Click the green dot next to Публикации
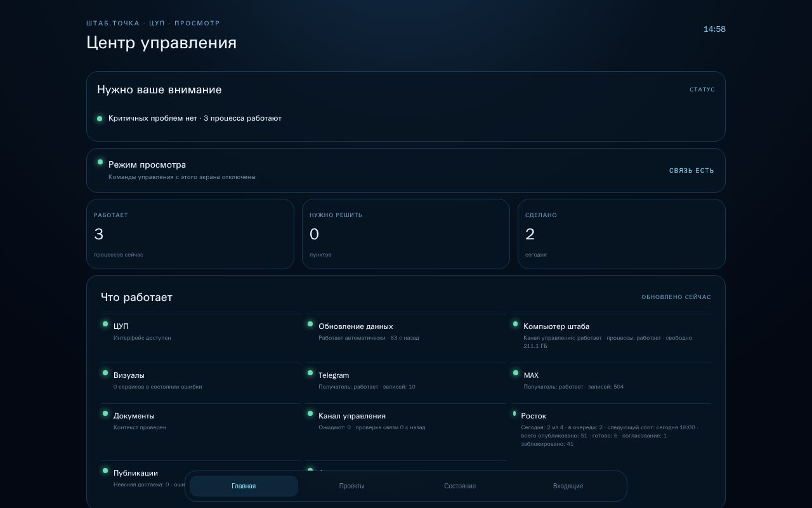The height and width of the screenshot is (508, 812). pyautogui.click(x=105, y=471)
